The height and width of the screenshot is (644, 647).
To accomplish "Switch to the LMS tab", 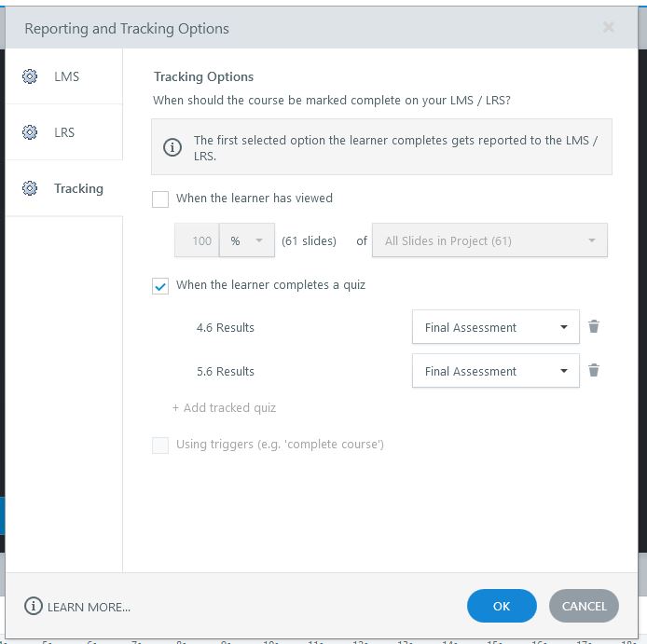I will [x=66, y=76].
